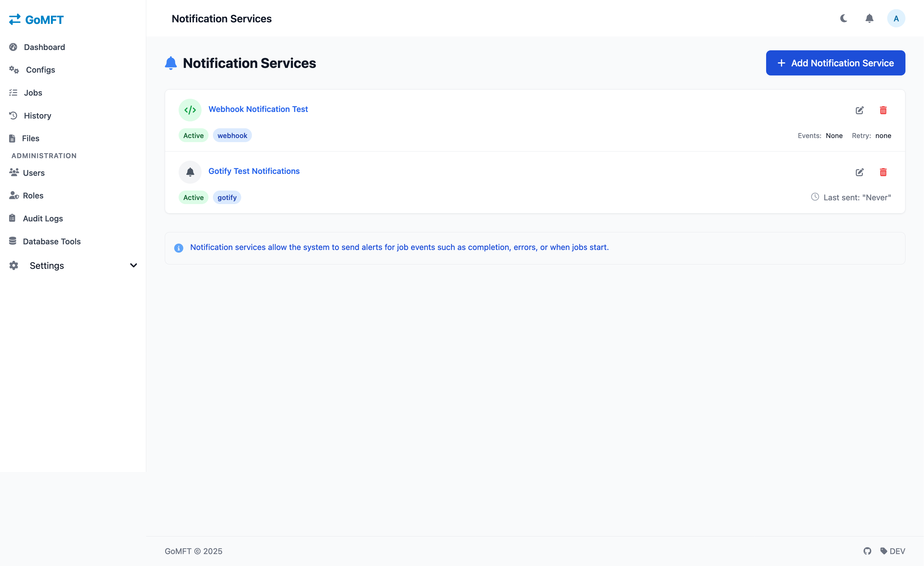Image resolution: width=924 pixels, height=566 pixels.
Task: Click the DEV version tag
Action: (893, 551)
